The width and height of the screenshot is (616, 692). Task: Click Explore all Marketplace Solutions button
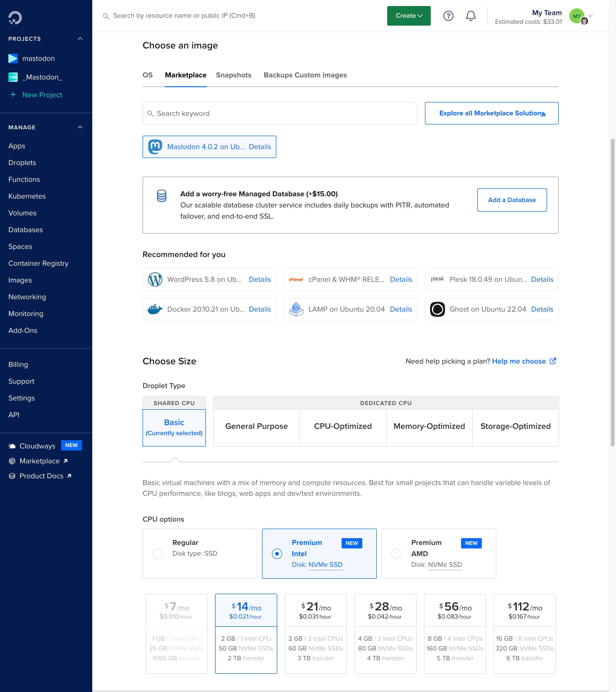tap(492, 114)
